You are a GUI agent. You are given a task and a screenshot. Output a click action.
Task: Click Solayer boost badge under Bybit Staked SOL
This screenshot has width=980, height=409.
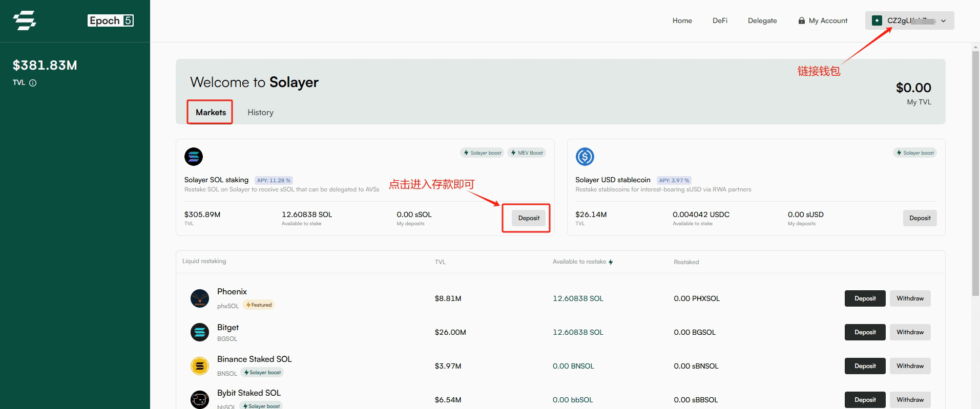tap(262, 406)
